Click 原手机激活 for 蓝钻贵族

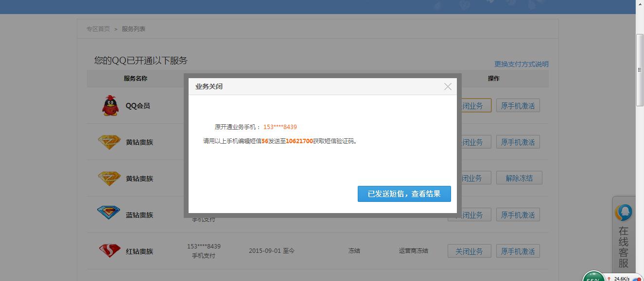[x=518, y=215]
